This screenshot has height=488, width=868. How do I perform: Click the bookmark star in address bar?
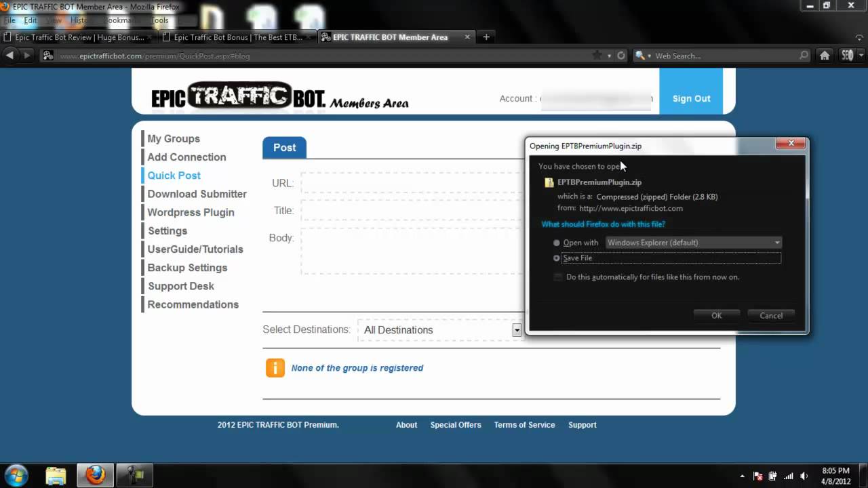coord(597,56)
